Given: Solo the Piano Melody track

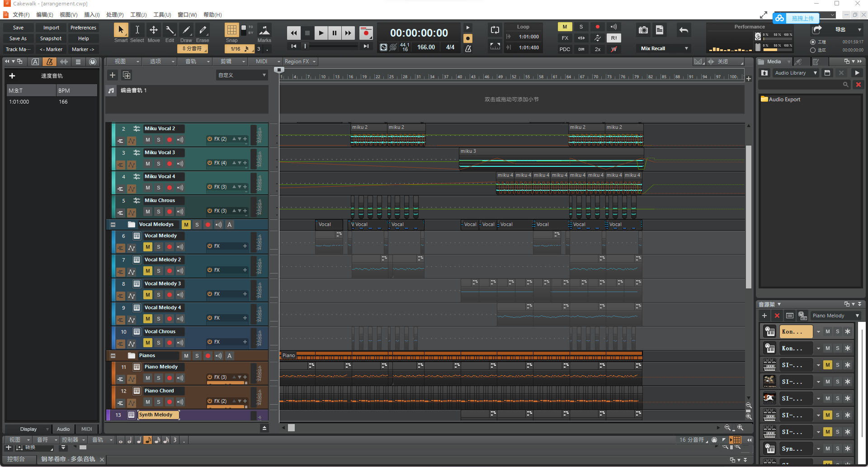Looking at the screenshot, I should pos(159,378).
